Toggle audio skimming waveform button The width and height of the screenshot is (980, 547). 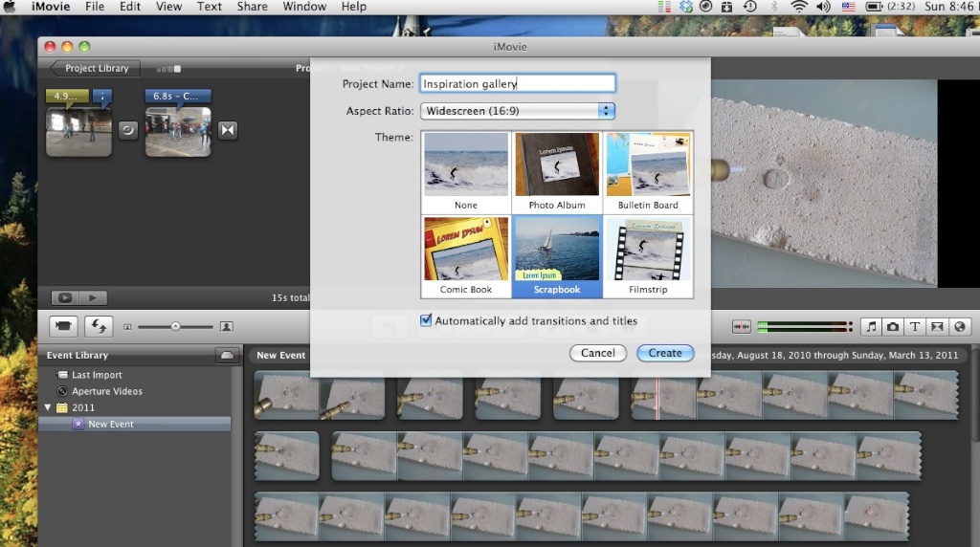coord(742,326)
